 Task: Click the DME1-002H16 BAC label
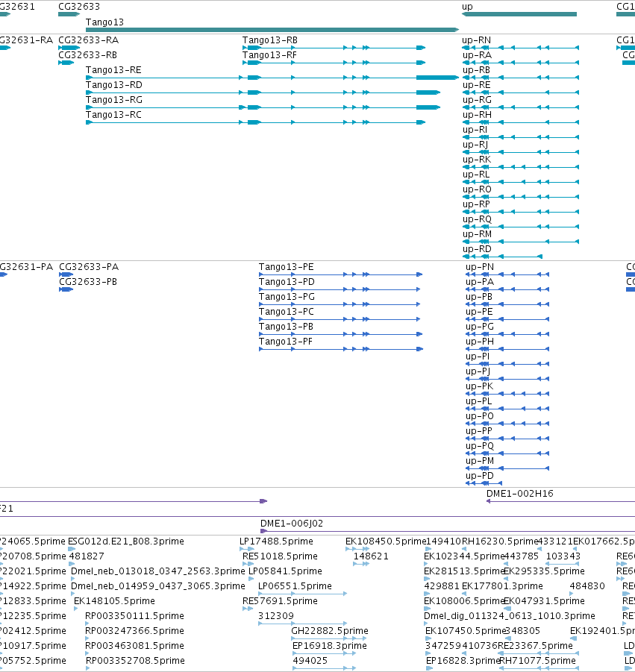[519, 494]
